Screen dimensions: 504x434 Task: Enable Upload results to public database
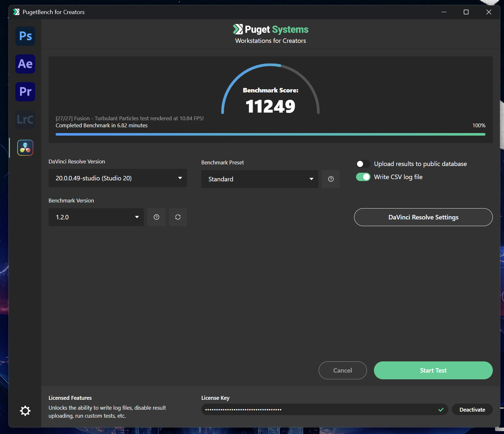pyautogui.click(x=363, y=164)
